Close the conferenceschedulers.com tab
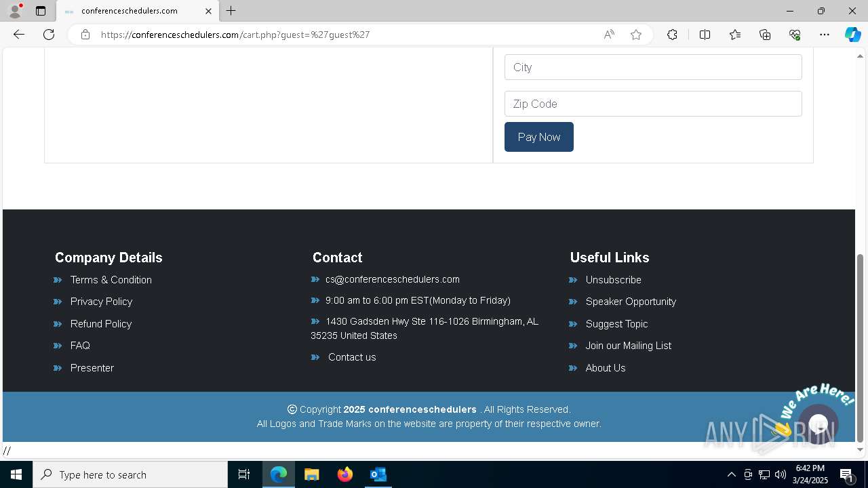Image resolution: width=868 pixels, height=488 pixels. [208, 11]
